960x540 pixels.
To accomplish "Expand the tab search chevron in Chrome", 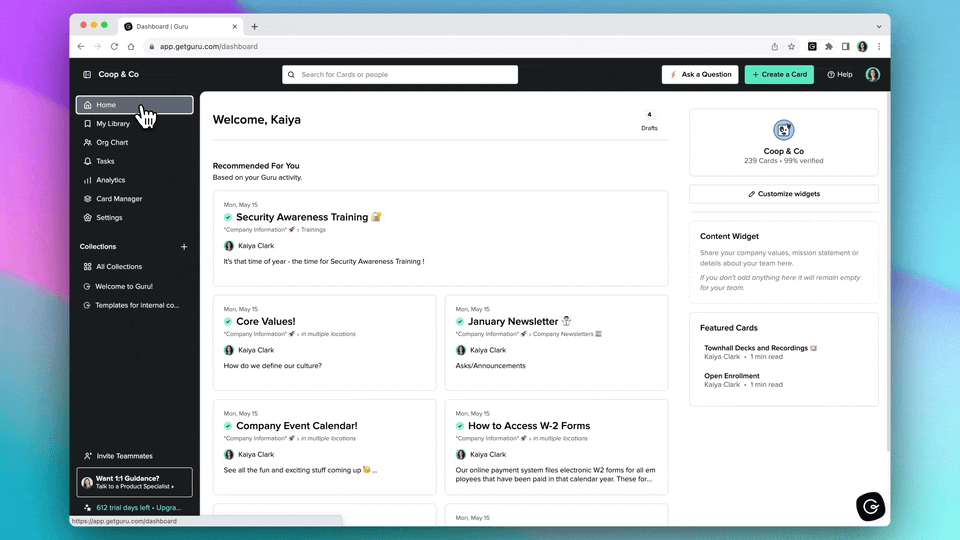I will click(x=879, y=26).
